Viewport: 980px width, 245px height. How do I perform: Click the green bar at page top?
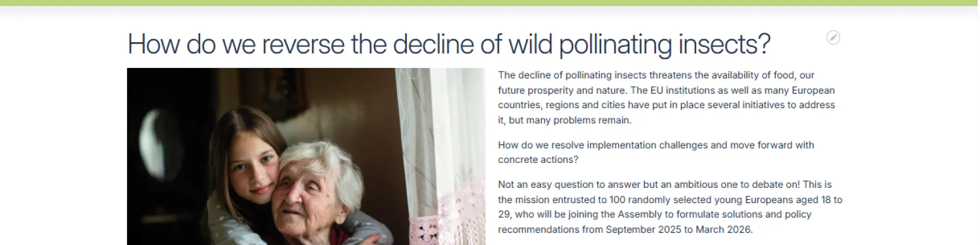[x=490, y=3]
